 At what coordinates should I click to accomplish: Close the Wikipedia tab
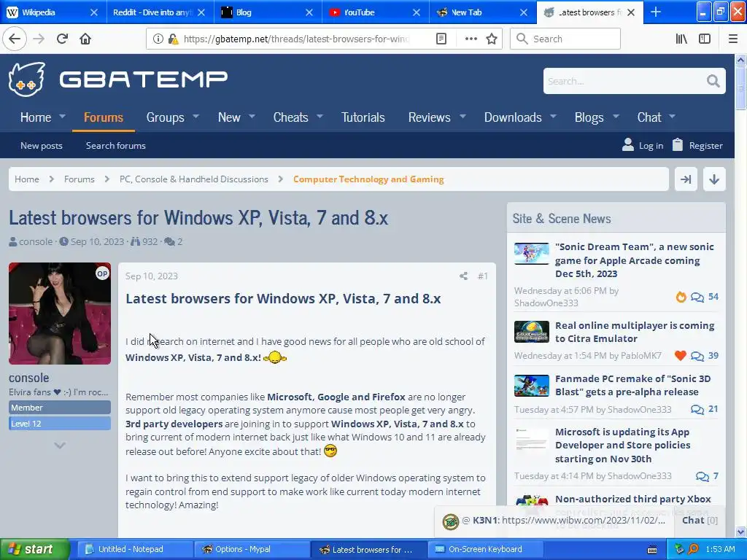pyautogui.click(x=94, y=12)
